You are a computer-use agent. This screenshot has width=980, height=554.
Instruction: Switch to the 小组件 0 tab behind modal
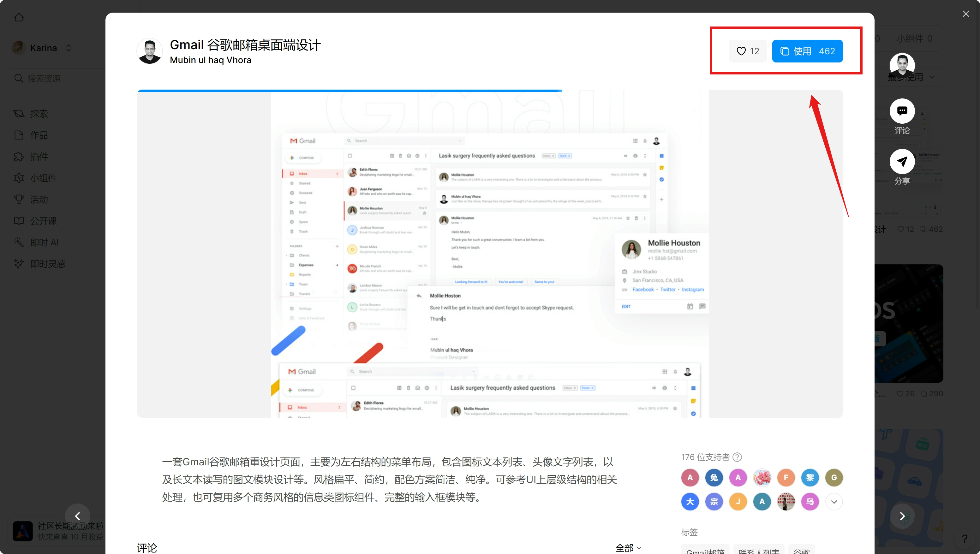pos(915,38)
